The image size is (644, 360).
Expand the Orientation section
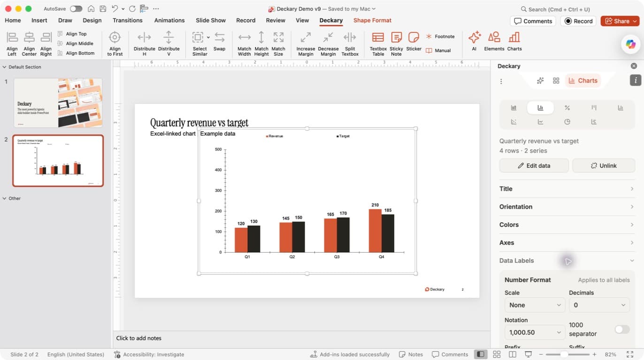pyautogui.click(x=567, y=207)
